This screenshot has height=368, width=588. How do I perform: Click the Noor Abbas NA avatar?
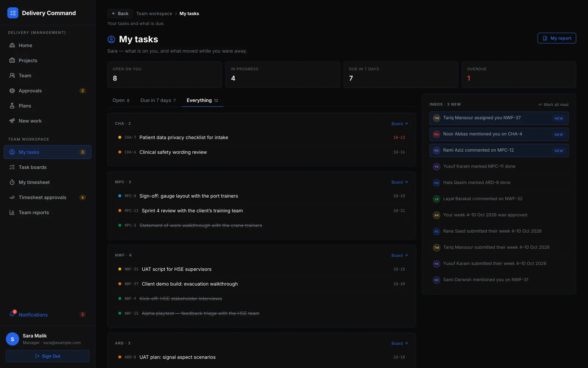tap(437, 134)
